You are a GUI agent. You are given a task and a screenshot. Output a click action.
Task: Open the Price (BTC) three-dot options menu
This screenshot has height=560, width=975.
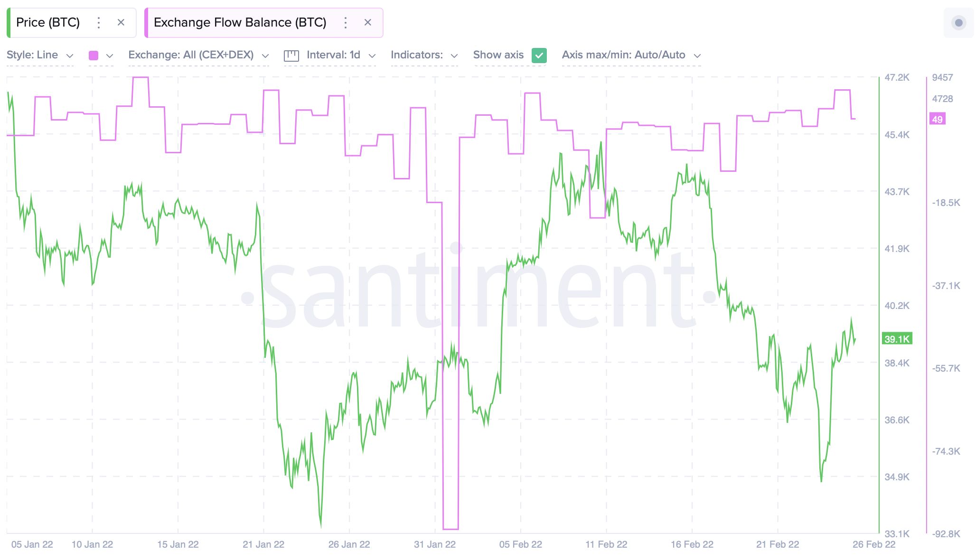tap(98, 22)
